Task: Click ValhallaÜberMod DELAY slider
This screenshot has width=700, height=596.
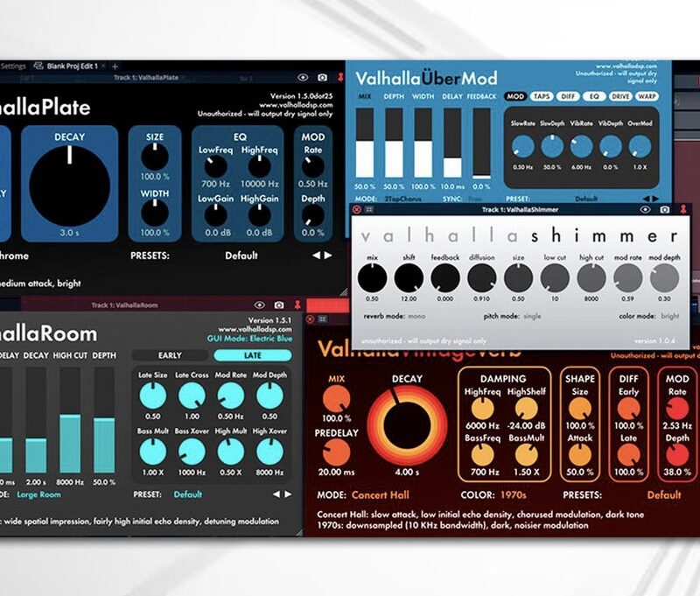Action: tap(452, 143)
